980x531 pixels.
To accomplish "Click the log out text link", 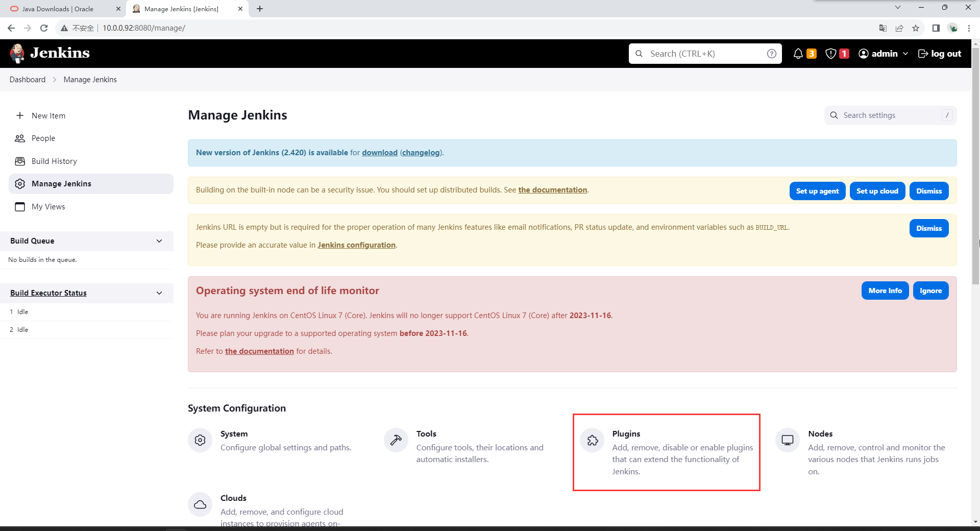I will coord(946,54).
